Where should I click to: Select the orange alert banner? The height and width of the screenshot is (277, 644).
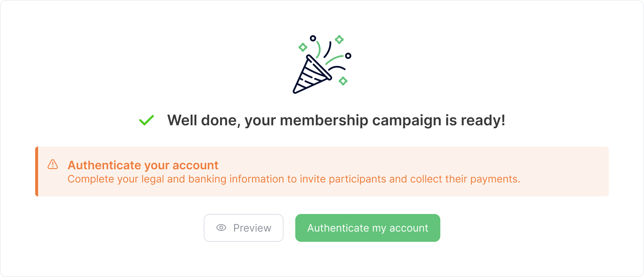pyautogui.click(x=322, y=171)
